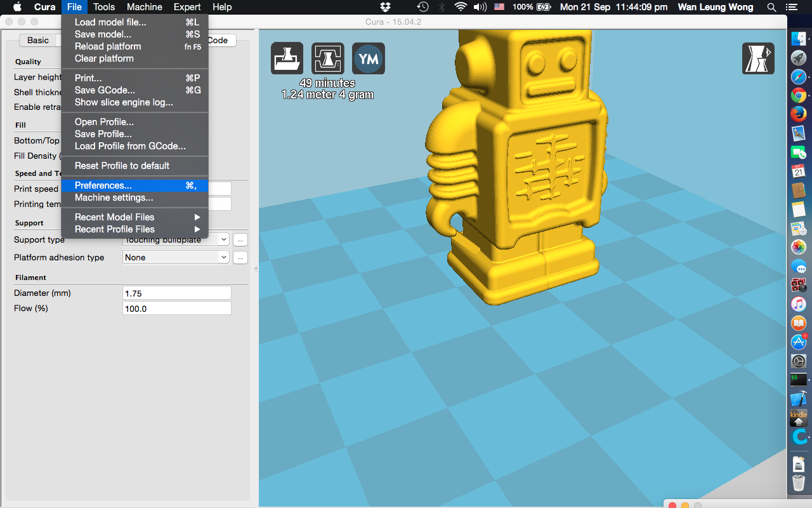Click the Diameter (mm) input field
Image resolution: width=812 pixels, height=508 pixels.
click(x=177, y=293)
